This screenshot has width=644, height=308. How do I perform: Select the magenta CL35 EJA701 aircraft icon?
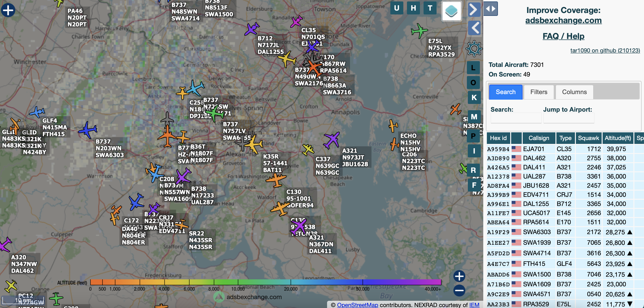point(296,21)
